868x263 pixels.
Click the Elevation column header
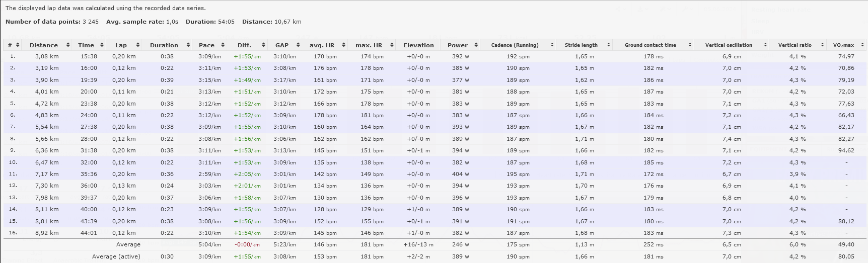(x=418, y=45)
